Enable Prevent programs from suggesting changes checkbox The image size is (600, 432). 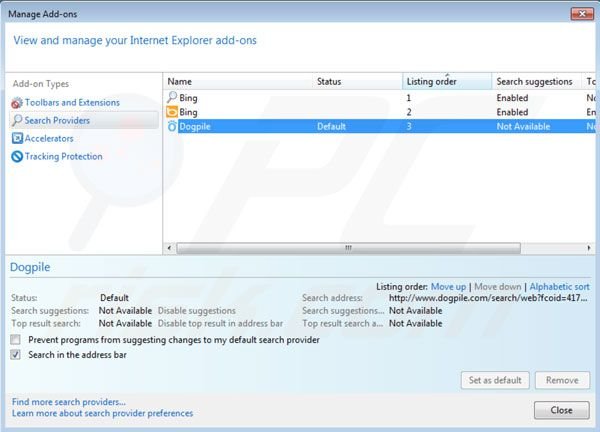(16, 339)
